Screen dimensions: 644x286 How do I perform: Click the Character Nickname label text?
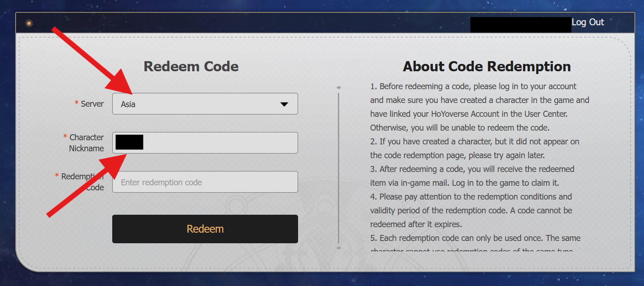86,143
